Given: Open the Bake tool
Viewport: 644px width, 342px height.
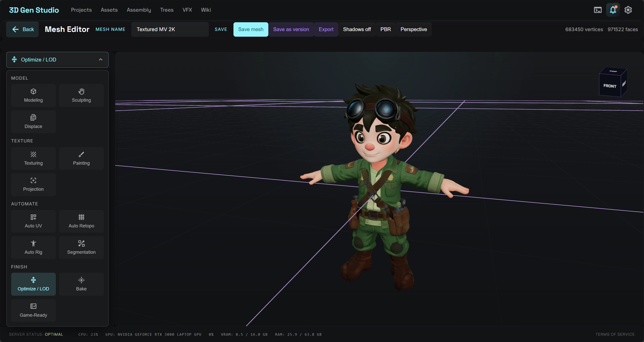Looking at the screenshot, I should tap(81, 284).
